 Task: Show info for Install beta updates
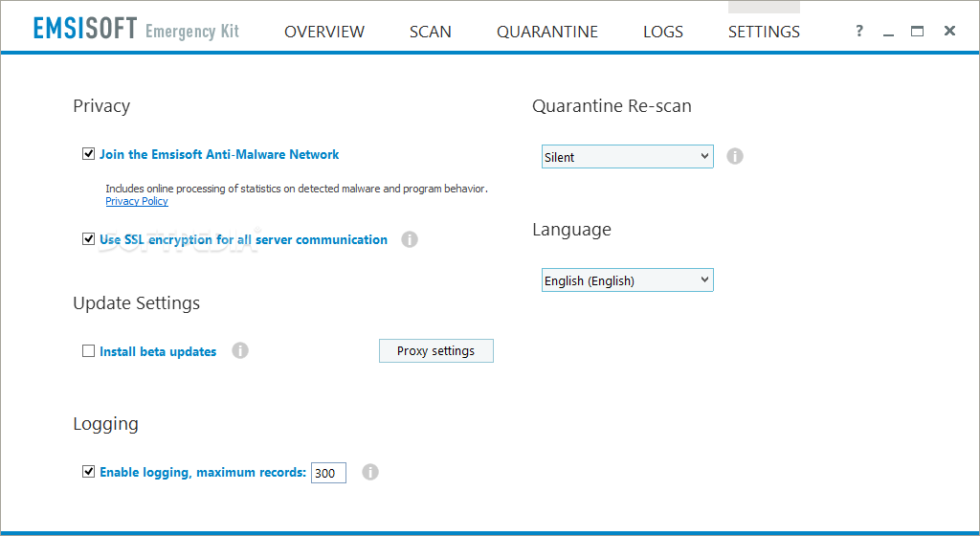point(240,350)
